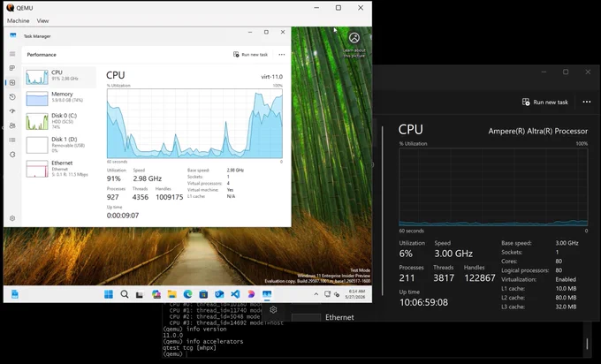Open the clock showing 6:14 AM
The width and height of the screenshot is (601, 364).
(x=355, y=294)
